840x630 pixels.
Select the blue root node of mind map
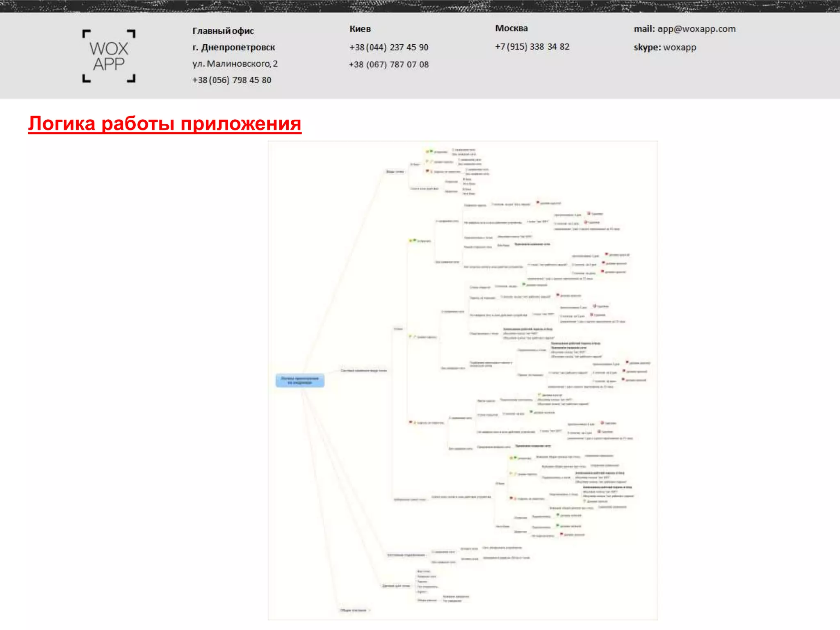(x=300, y=380)
